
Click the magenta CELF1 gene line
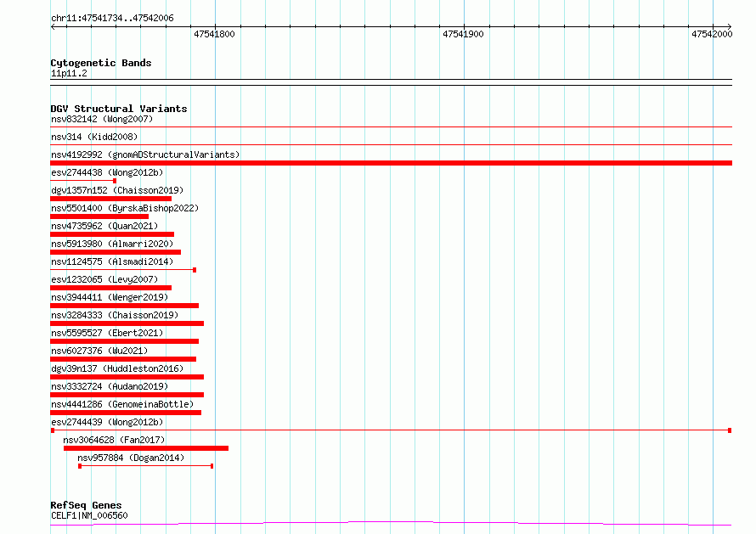pyautogui.click(x=391, y=523)
